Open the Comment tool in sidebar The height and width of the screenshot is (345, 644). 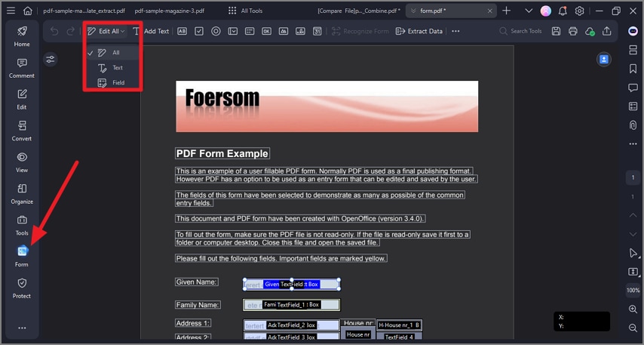tap(22, 68)
